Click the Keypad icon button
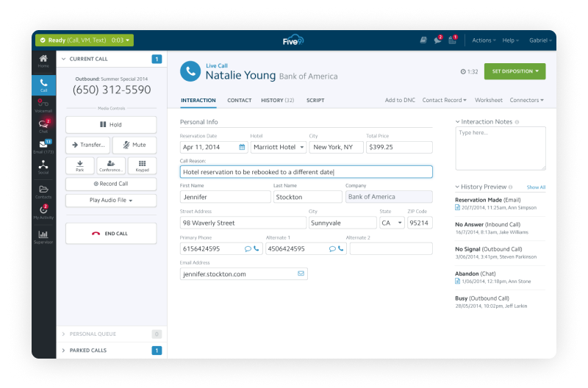 pos(142,165)
